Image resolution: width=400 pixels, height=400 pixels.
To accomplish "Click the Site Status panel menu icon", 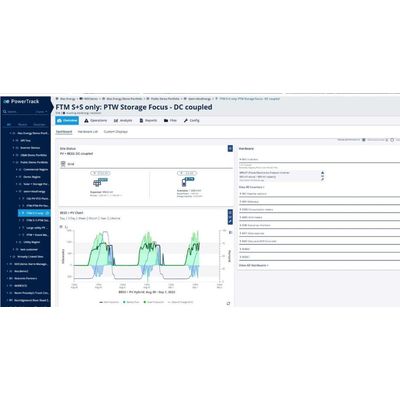I will (230, 148).
